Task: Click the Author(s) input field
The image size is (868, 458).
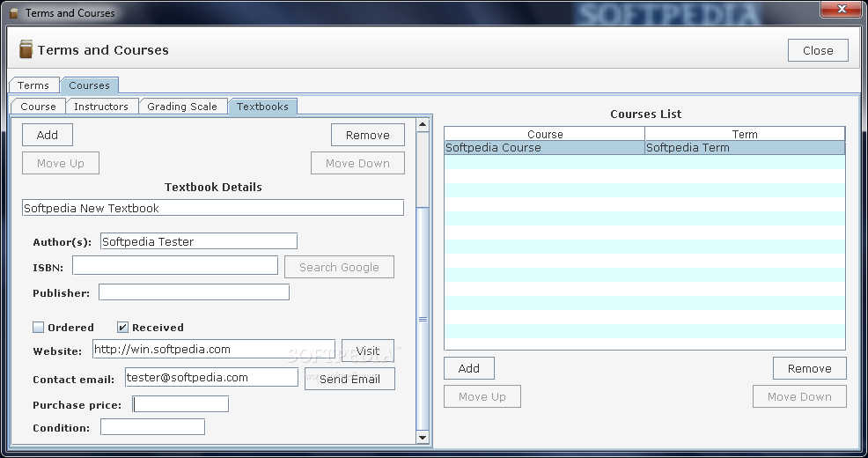Action: click(x=199, y=241)
